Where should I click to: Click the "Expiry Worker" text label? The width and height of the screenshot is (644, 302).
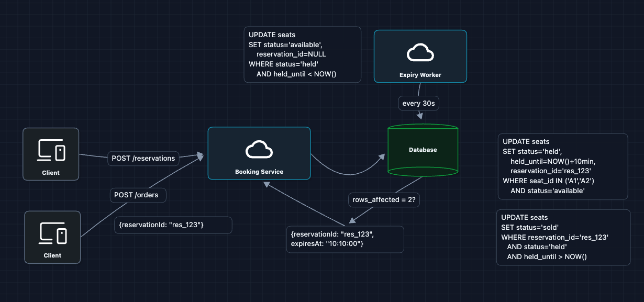(x=420, y=75)
